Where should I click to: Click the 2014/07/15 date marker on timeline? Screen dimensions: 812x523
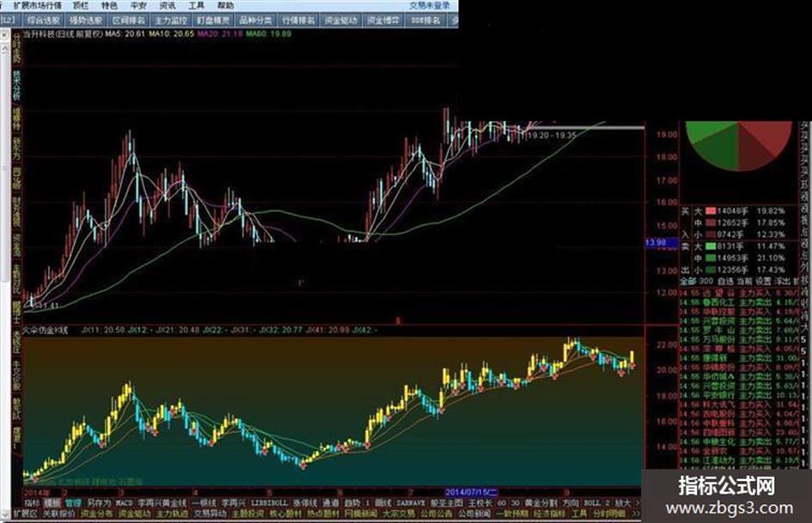pos(472,491)
